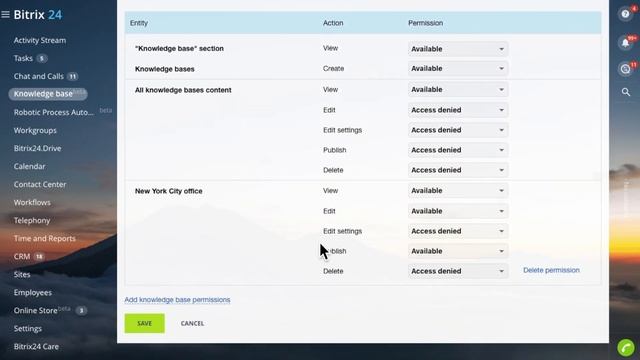Open Bitrix24 Care in sidebar
The image size is (640, 360).
[x=36, y=347]
